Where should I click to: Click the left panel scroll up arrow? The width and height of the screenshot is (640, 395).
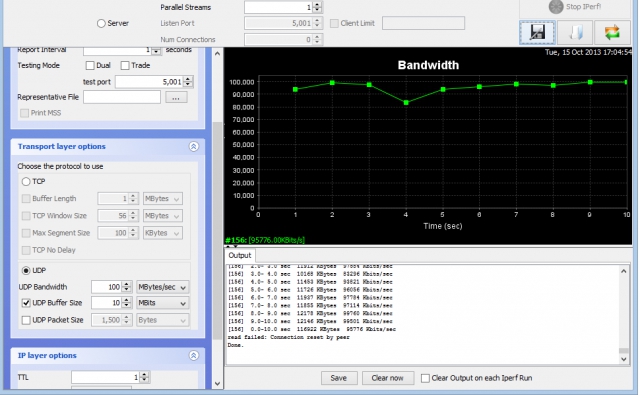218,53
